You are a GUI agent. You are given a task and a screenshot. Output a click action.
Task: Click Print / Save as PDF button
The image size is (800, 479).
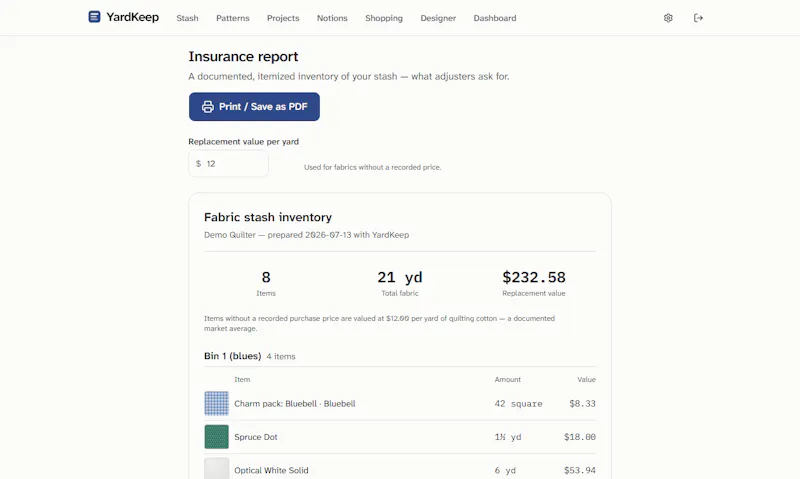[254, 107]
